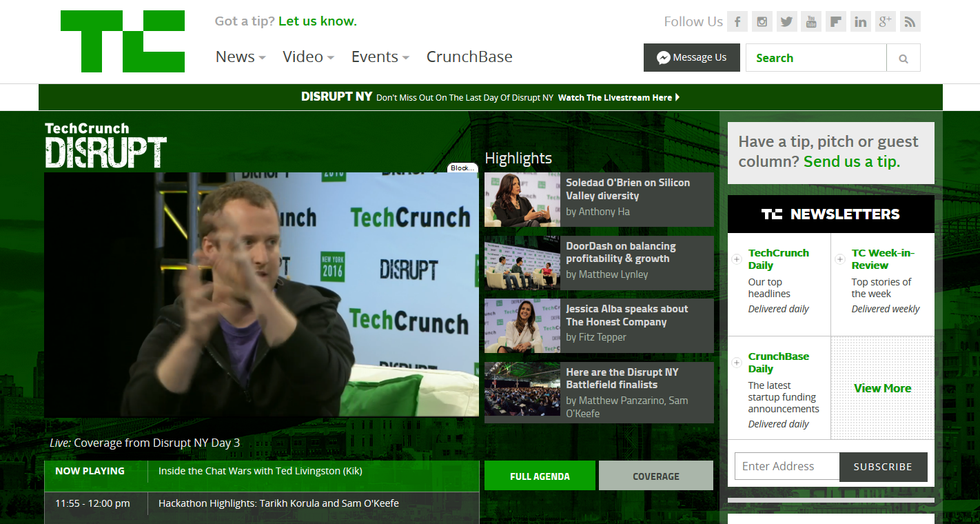Open DoorDash balancing profitability article thumbnail

coord(522,263)
